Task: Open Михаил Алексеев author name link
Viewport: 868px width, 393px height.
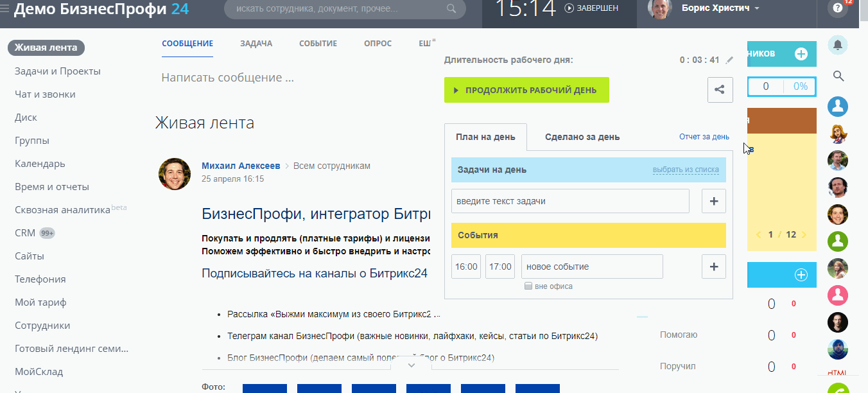Action: pyautogui.click(x=241, y=166)
